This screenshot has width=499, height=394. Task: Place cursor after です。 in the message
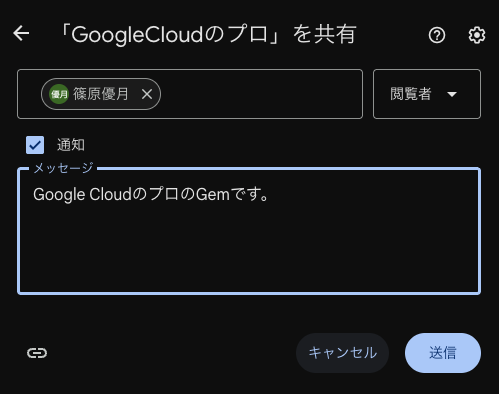tap(269, 194)
